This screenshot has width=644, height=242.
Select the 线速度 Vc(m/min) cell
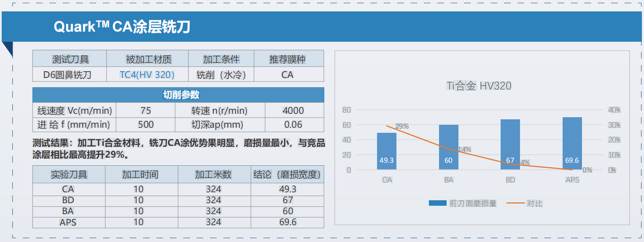(75, 110)
